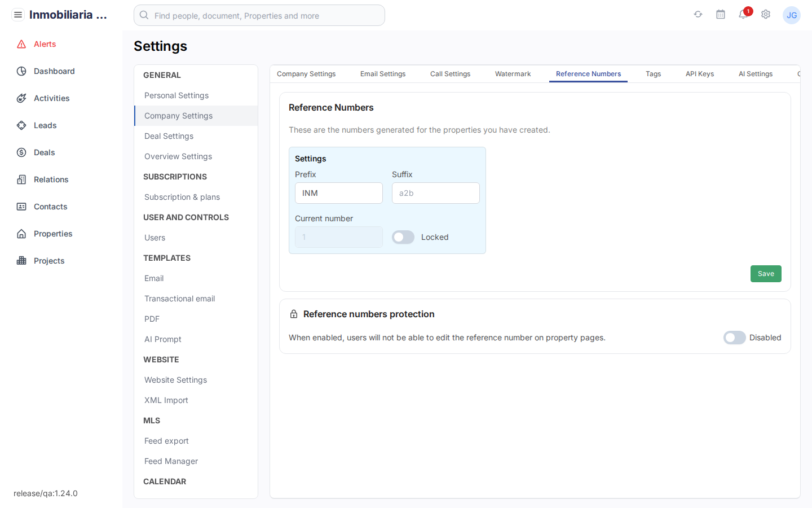Open Subscription & plans settings

[x=182, y=197]
